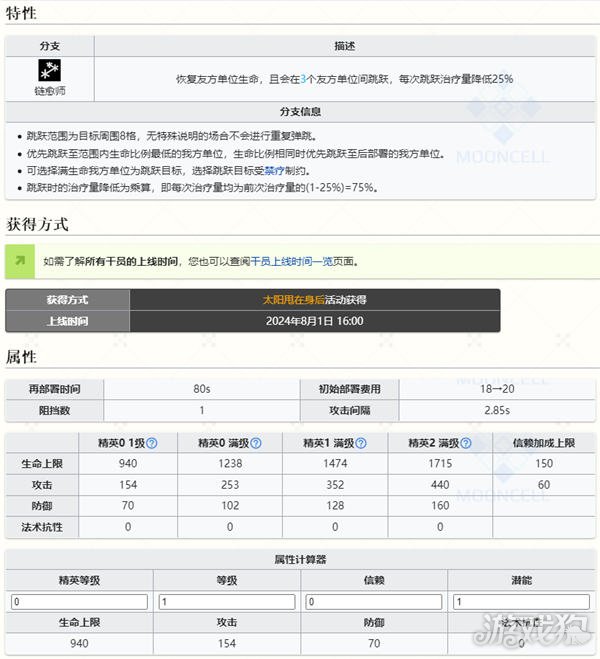Click the 跳跃时的治疗量降低为乘算 bullet line
Viewport: 600px width, 659px height.
pyautogui.click(x=202, y=187)
